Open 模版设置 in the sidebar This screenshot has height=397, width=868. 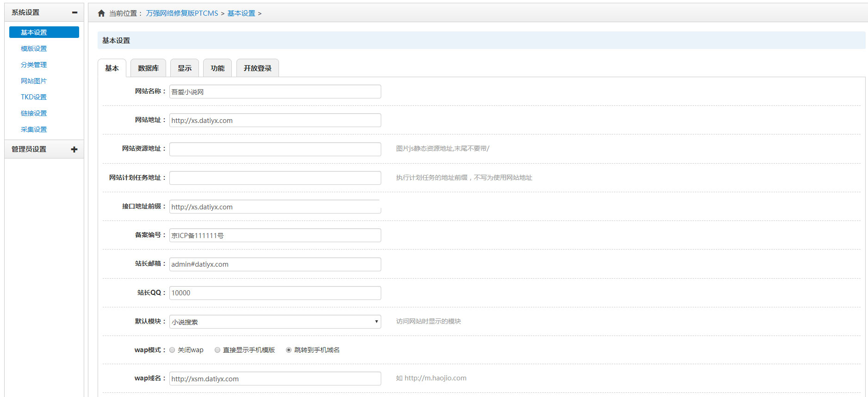[34, 49]
